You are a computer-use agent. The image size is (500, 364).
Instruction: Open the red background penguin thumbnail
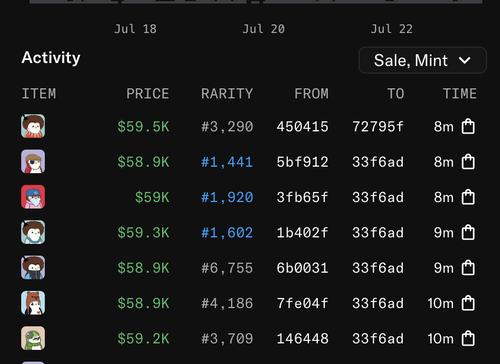pyautogui.click(x=33, y=197)
